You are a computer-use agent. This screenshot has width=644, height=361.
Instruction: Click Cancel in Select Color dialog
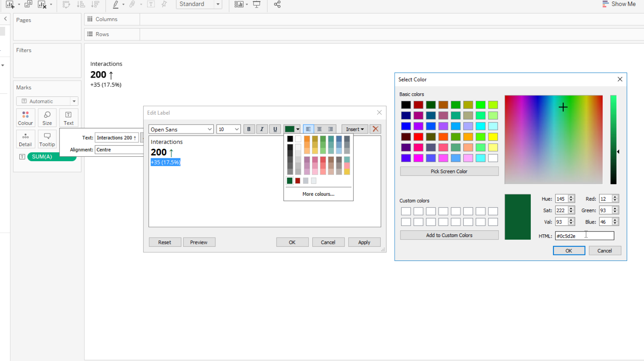[605, 251]
